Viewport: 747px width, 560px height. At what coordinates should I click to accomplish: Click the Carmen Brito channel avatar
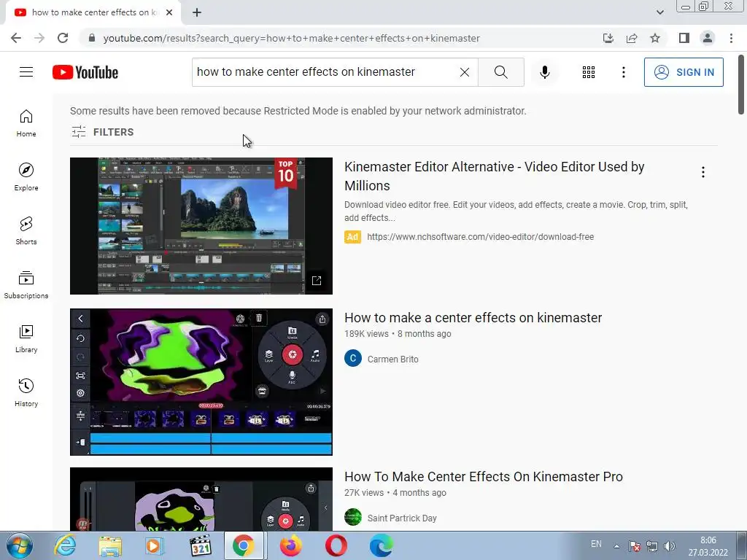pos(353,359)
